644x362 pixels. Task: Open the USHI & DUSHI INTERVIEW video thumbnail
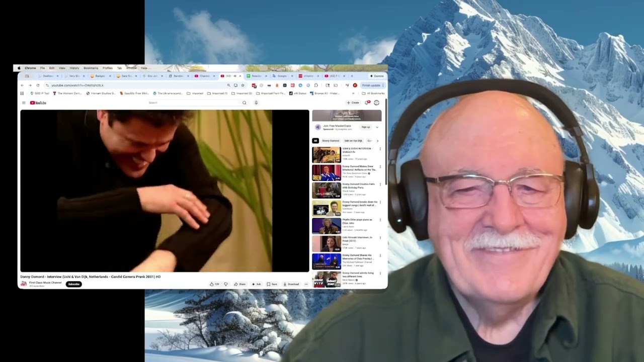(x=327, y=155)
